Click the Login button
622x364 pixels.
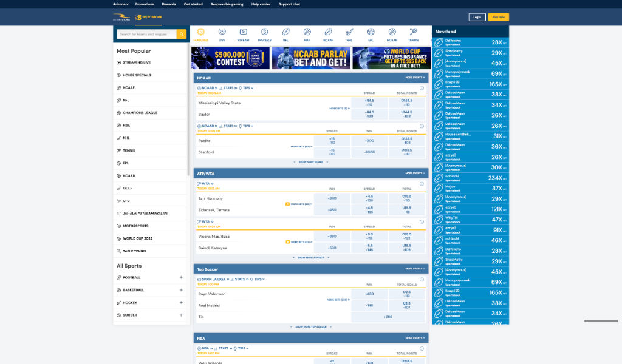tap(477, 17)
